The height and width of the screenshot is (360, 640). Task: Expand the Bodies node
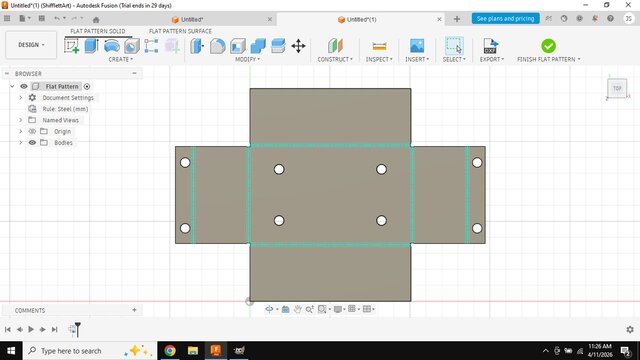(x=20, y=142)
